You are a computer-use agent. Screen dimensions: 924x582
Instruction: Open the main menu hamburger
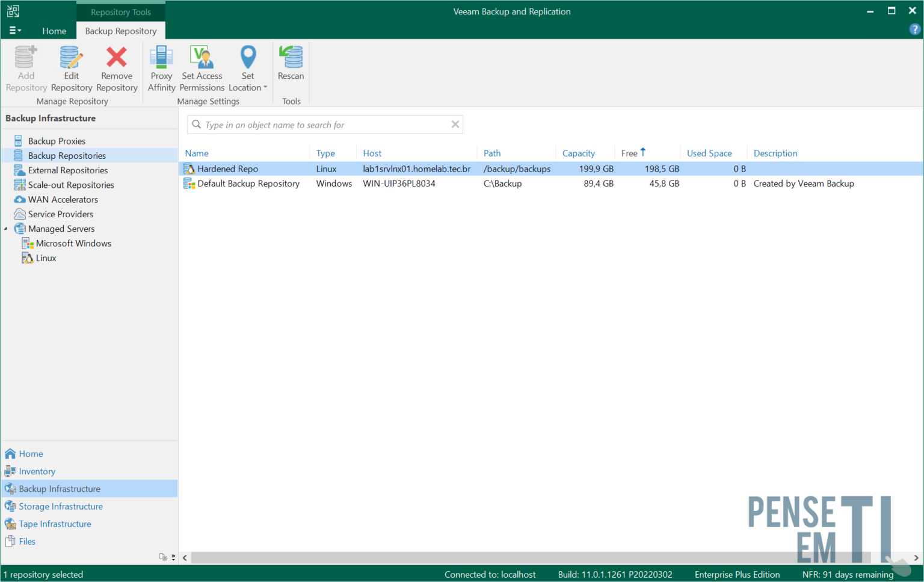[x=14, y=31]
